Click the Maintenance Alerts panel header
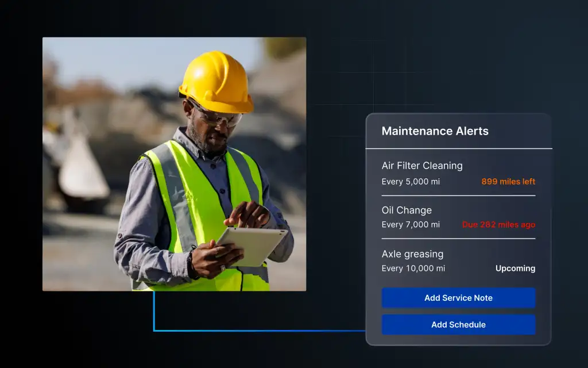Viewport: 588px width, 368px height. click(435, 131)
